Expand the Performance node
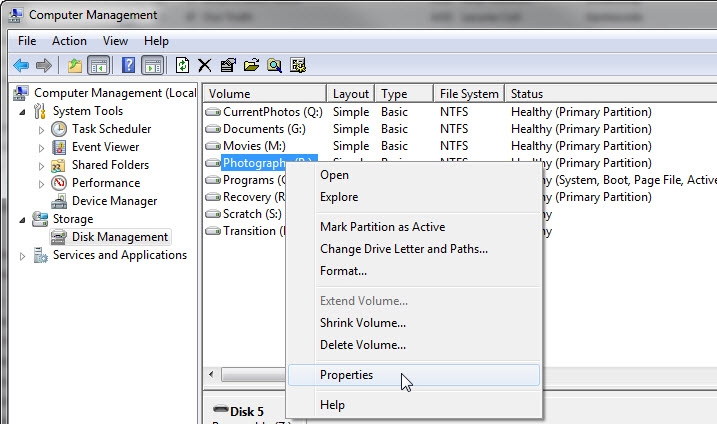Screen dimensions: 717x424 [x=41, y=184]
